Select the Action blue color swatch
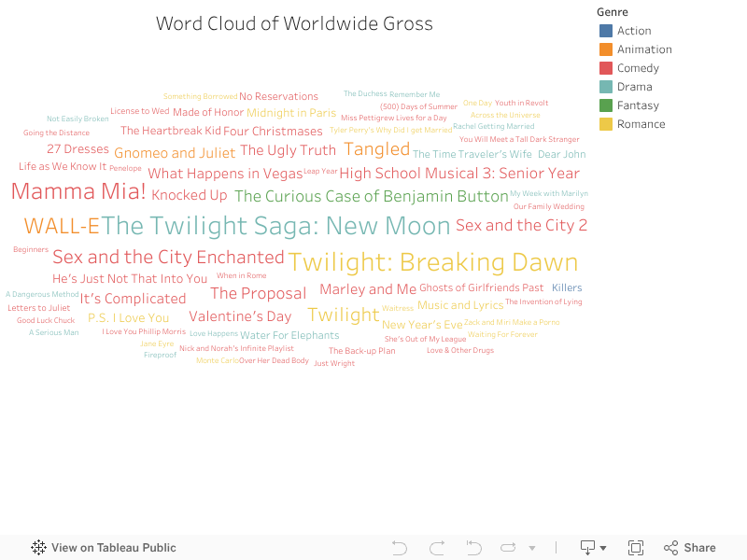This screenshot has width=747, height=560. (606, 31)
